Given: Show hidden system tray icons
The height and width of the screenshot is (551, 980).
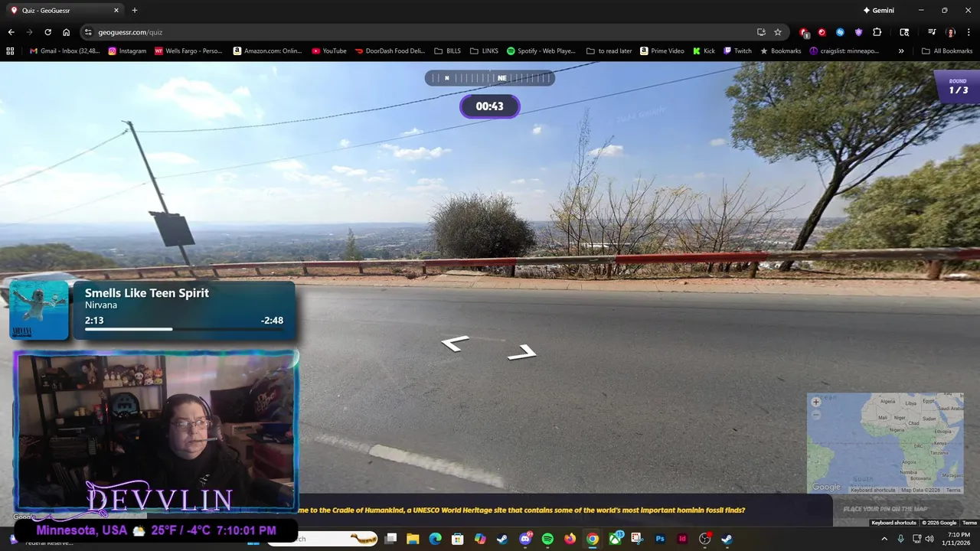Looking at the screenshot, I should (x=884, y=539).
